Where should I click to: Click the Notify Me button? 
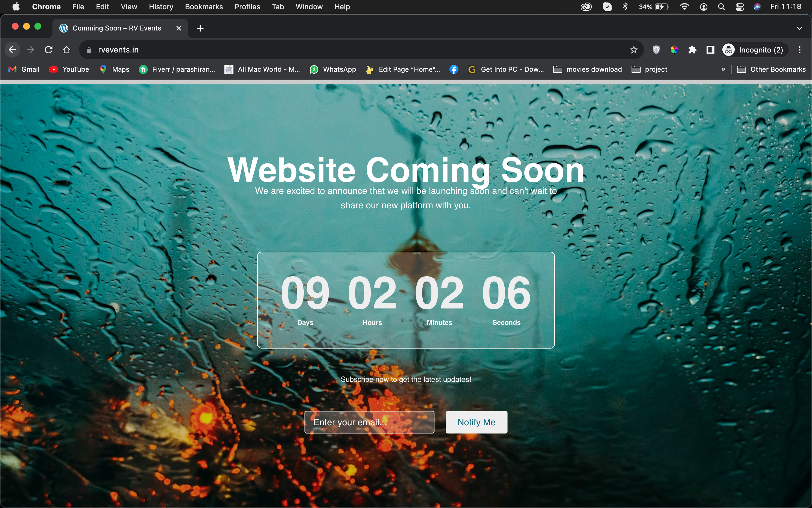(x=476, y=422)
